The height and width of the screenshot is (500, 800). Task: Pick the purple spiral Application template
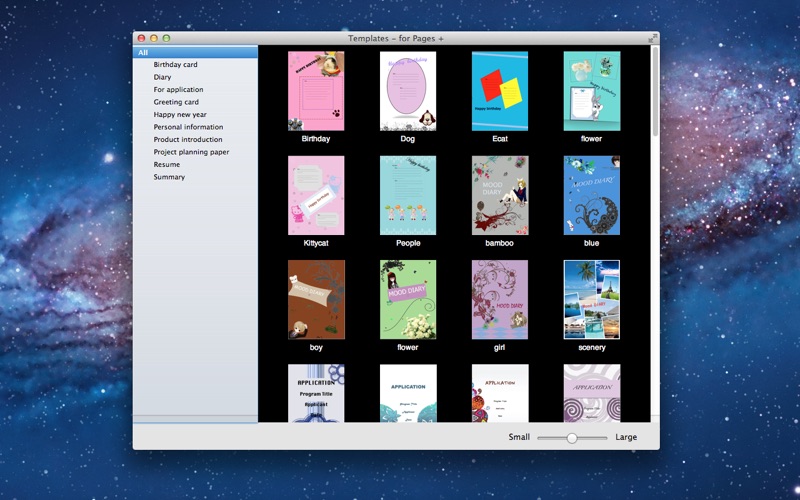pyautogui.click(x=592, y=393)
